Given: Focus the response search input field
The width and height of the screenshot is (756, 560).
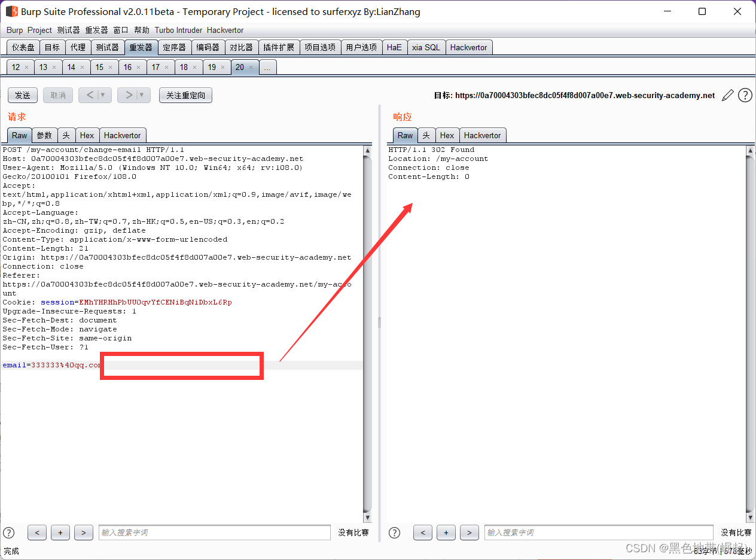Looking at the screenshot, I should (x=599, y=532).
